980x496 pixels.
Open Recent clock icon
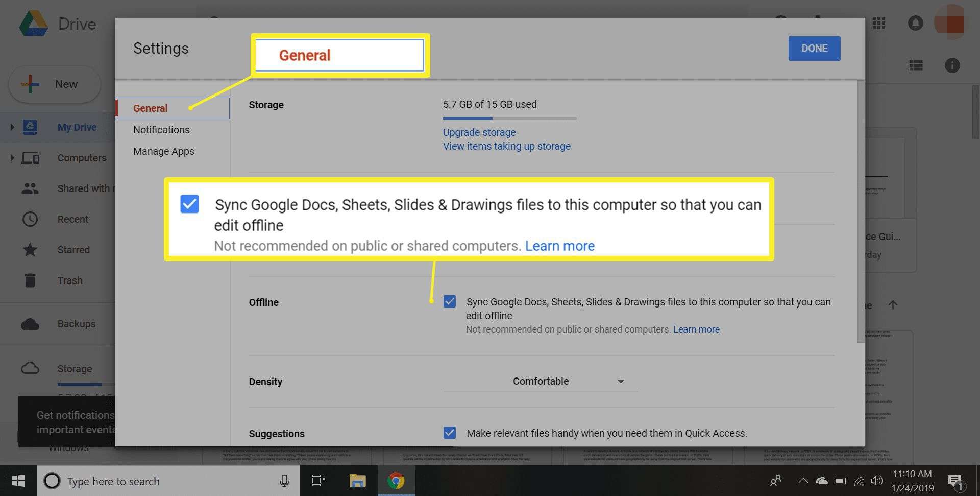click(30, 219)
